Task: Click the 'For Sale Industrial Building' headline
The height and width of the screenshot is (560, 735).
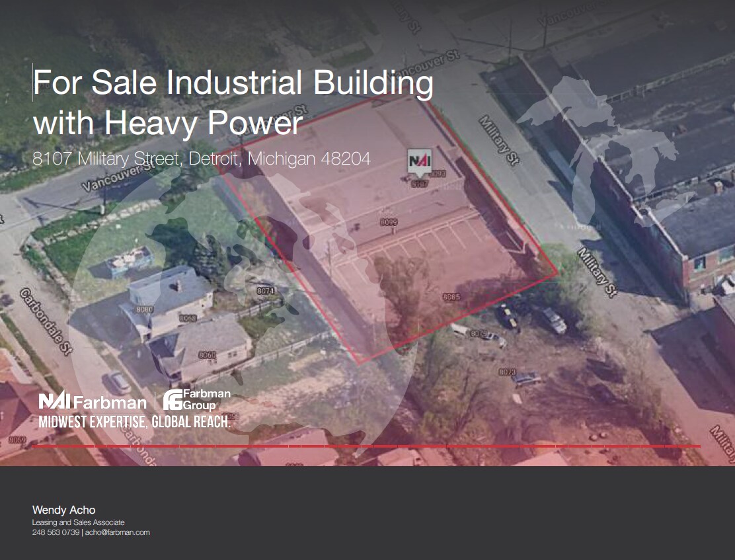Action: tap(233, 83)
